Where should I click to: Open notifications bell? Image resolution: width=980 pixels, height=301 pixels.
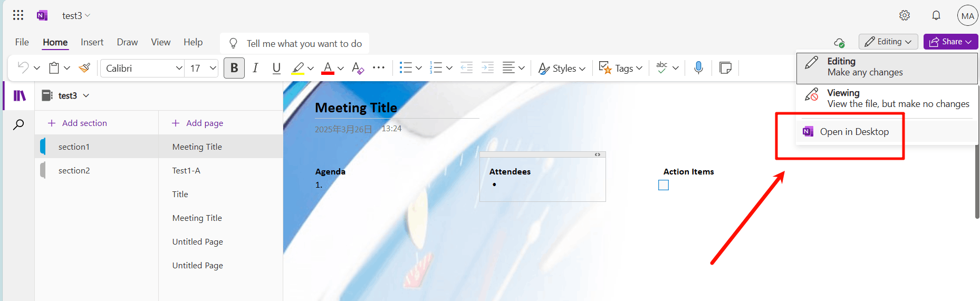tap(936, 15)
